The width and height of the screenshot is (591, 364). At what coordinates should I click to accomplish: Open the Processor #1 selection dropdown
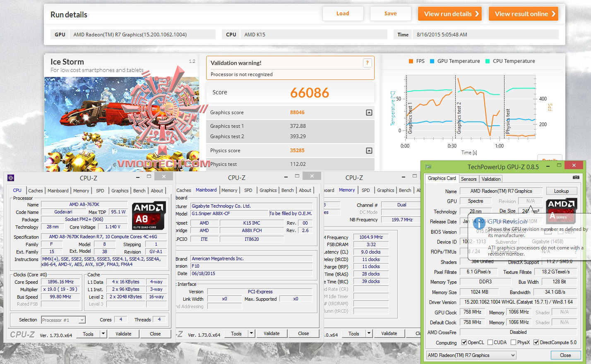(x=82, y=320)
